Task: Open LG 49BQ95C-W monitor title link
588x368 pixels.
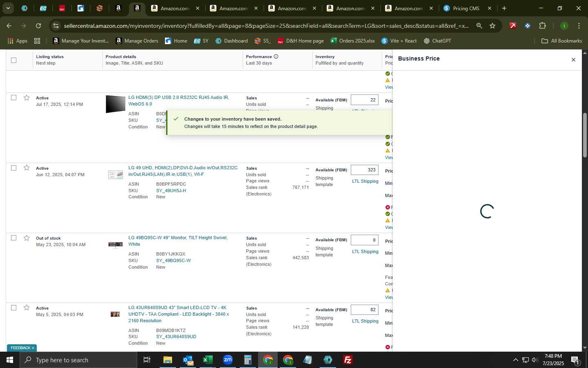Action: click(178, 241)
